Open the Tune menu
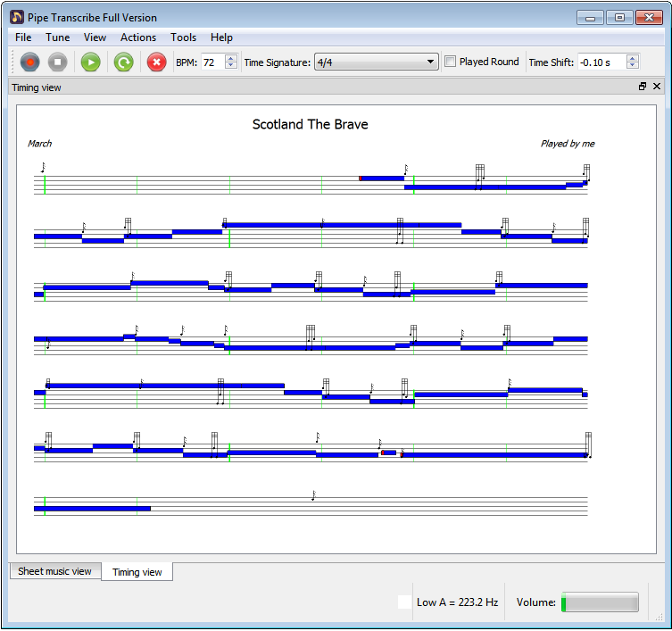Image resolution: width=672 pixels, height=631 pixels. pos(57,37)
